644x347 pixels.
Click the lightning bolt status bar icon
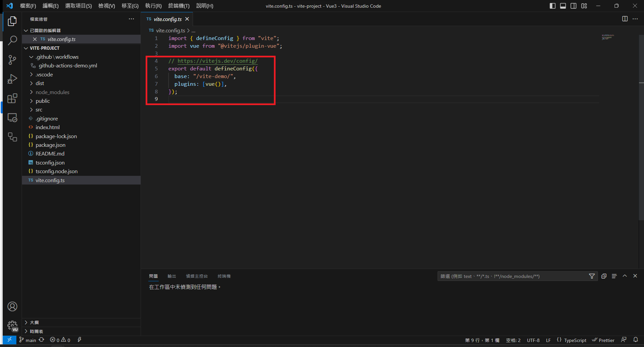coord(79,340)
